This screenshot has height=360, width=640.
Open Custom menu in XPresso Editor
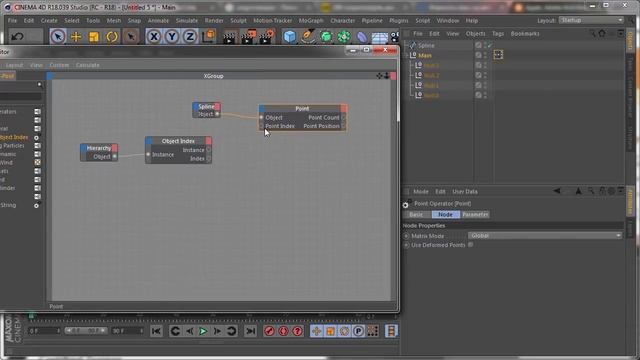pyautogui.click(x=59, y=65)
